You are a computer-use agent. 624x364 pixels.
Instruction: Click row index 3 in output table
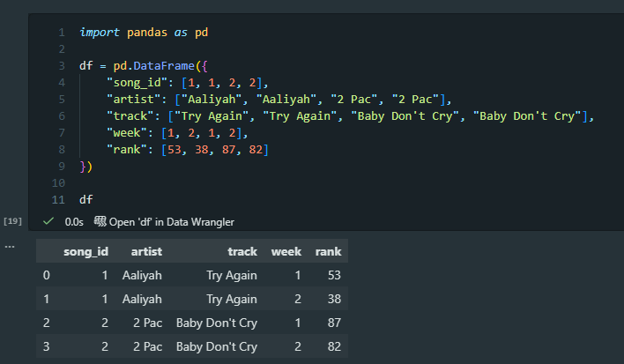tap(47, 346)
